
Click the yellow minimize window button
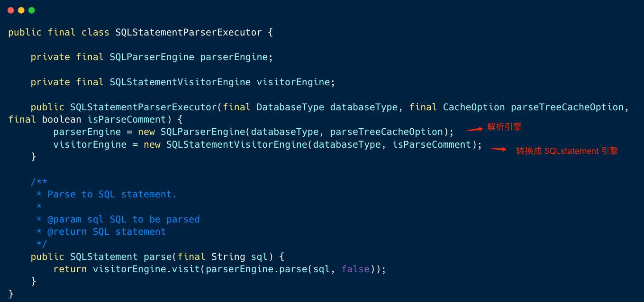[x=21, y=10]
